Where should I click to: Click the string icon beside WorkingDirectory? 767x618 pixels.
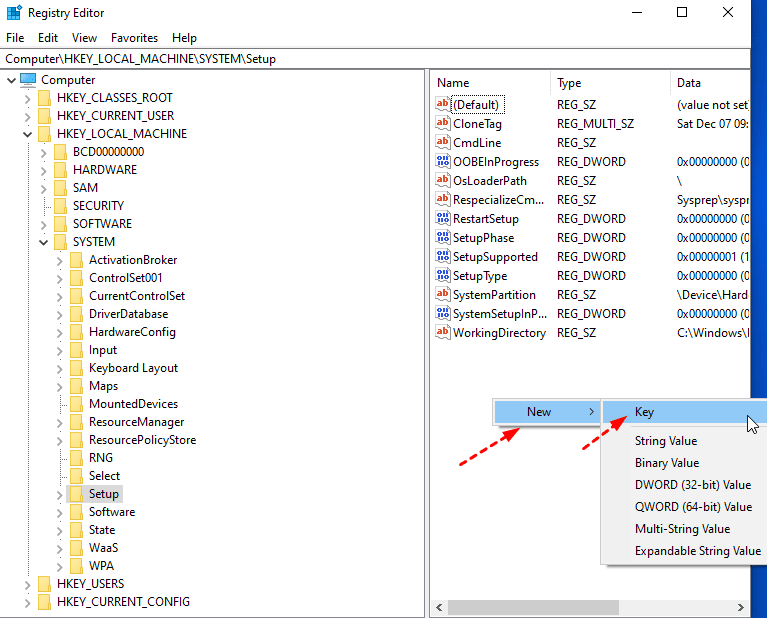tap(443, 333)
